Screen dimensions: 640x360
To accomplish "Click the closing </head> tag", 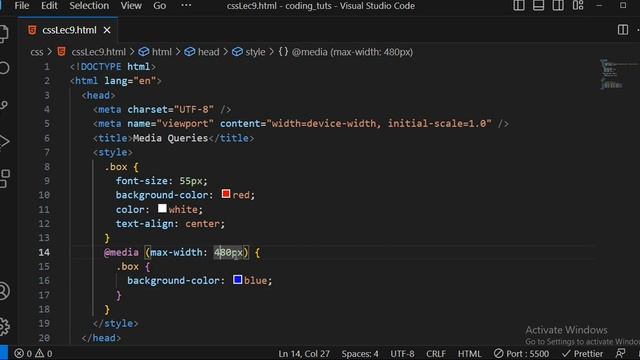I will (101, 338).
